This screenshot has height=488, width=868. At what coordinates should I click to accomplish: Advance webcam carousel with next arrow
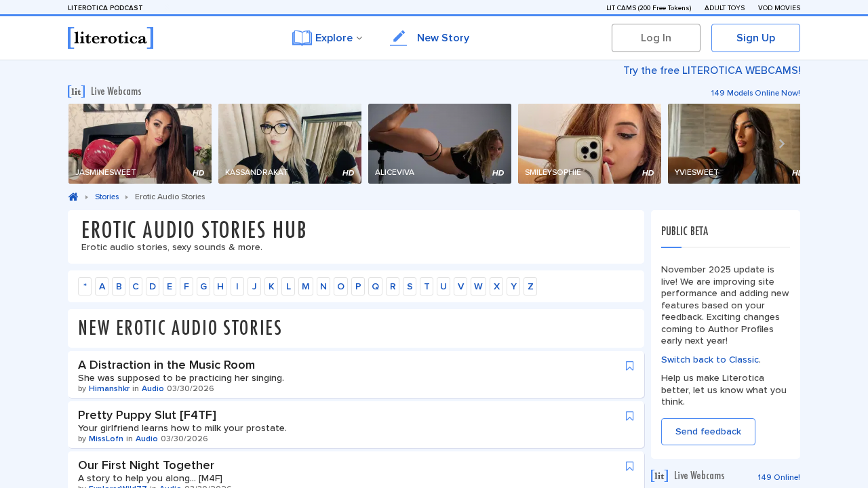pyautogui.click(x=781, y=144)
